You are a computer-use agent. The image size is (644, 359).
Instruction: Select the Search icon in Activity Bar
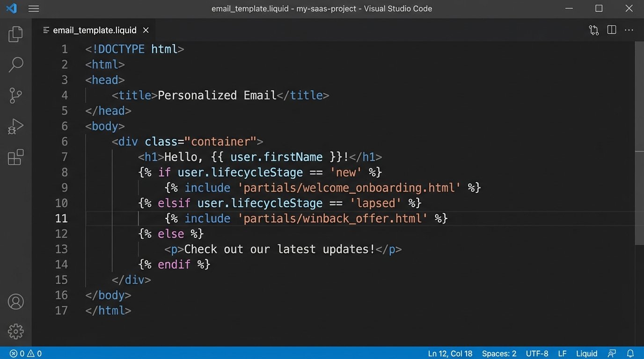click(x=15, y=64)
